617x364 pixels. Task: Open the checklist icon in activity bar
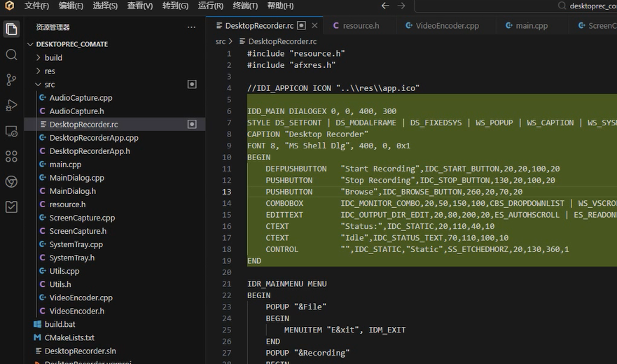11,206
